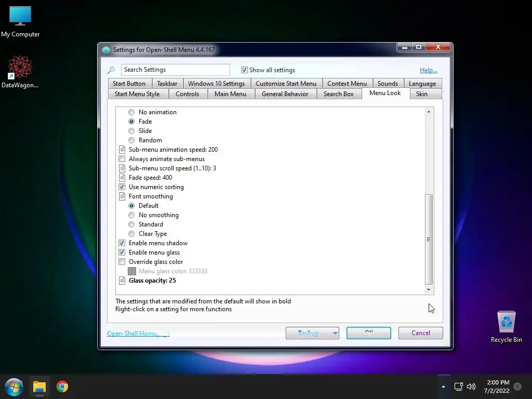Open the Help link
This screenshot has width=532, height=399.
pyautogui.click(x=429, y=70)
